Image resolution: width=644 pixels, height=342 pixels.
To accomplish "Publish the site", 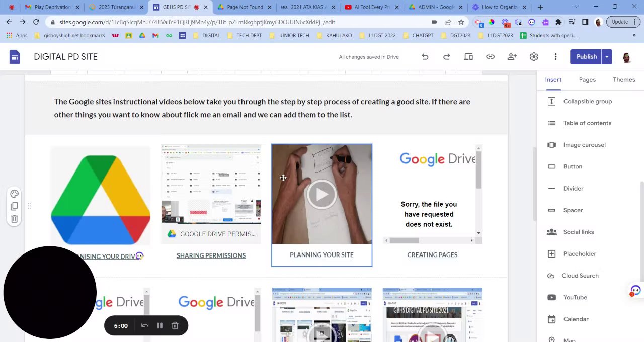I will point(586,57).
